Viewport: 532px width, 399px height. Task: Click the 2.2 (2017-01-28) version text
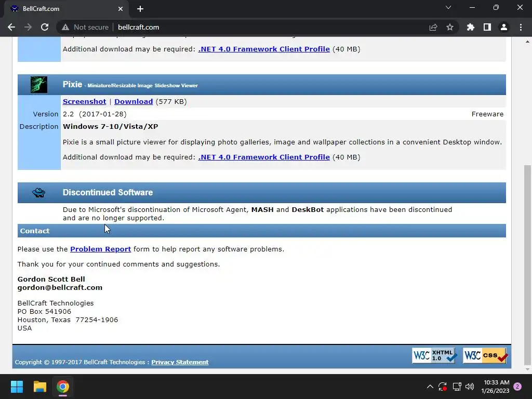click(95, 114)
